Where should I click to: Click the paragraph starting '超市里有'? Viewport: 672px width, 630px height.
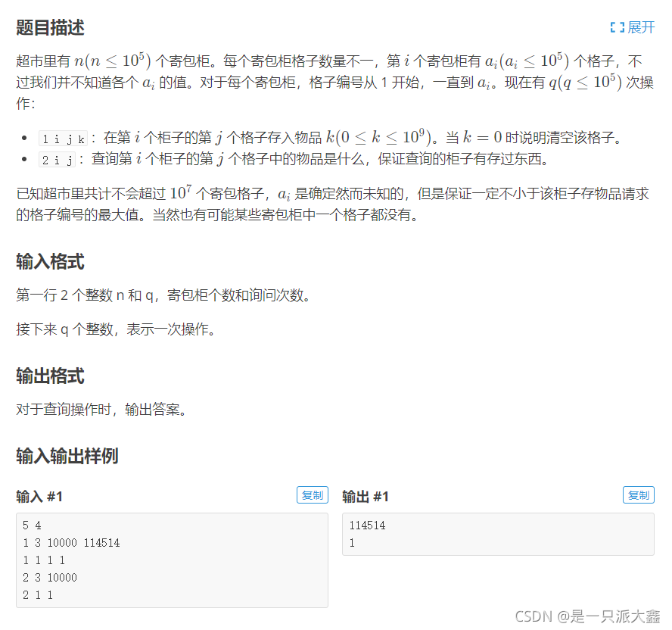pos(334,82)
